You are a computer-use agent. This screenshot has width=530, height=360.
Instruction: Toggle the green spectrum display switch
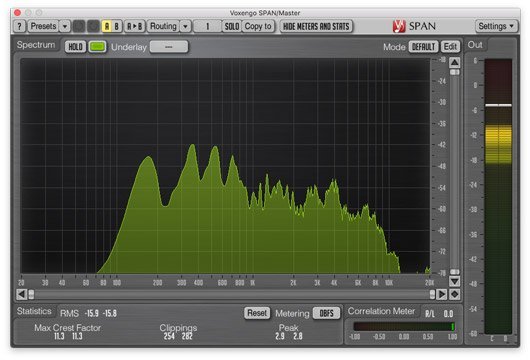click(97, 47)
